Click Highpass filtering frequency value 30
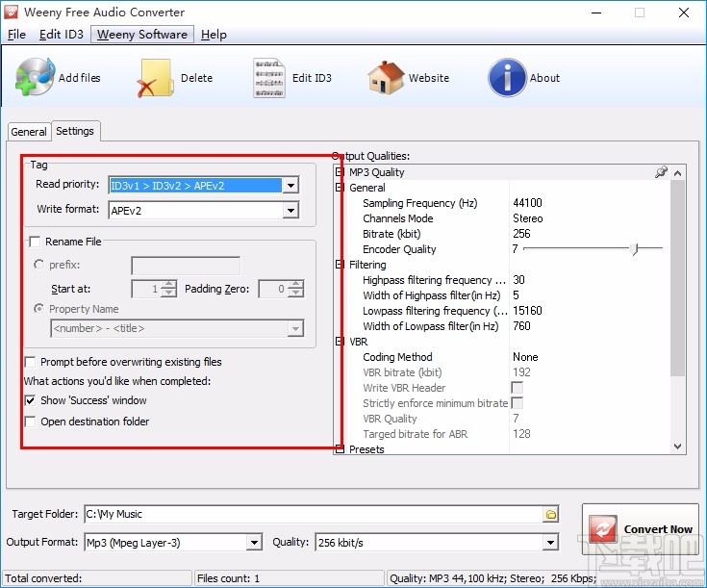The width and height of the screenshot is (707, 588). click(518, 280)
